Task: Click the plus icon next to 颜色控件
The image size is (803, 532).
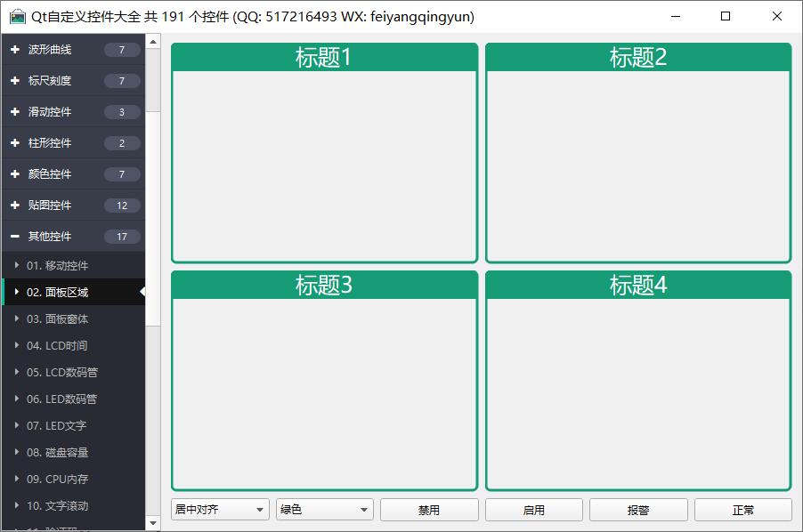Action: point(14,174)
